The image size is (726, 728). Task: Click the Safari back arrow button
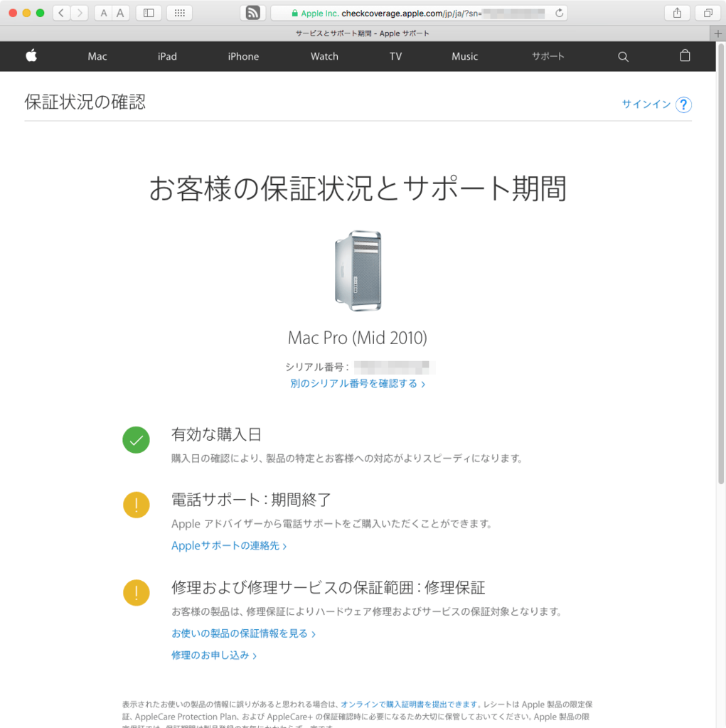(x=61, y=13)
